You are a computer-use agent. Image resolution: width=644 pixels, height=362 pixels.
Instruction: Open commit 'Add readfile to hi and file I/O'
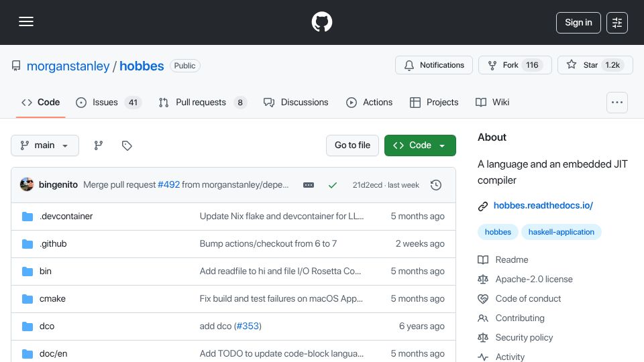[280, 271]
